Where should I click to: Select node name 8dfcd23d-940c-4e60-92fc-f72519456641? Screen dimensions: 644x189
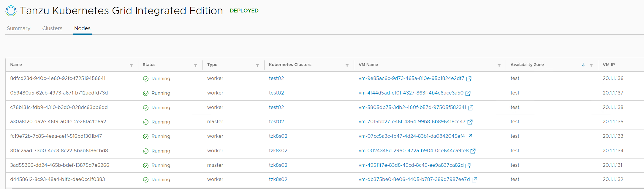(58, 78)
